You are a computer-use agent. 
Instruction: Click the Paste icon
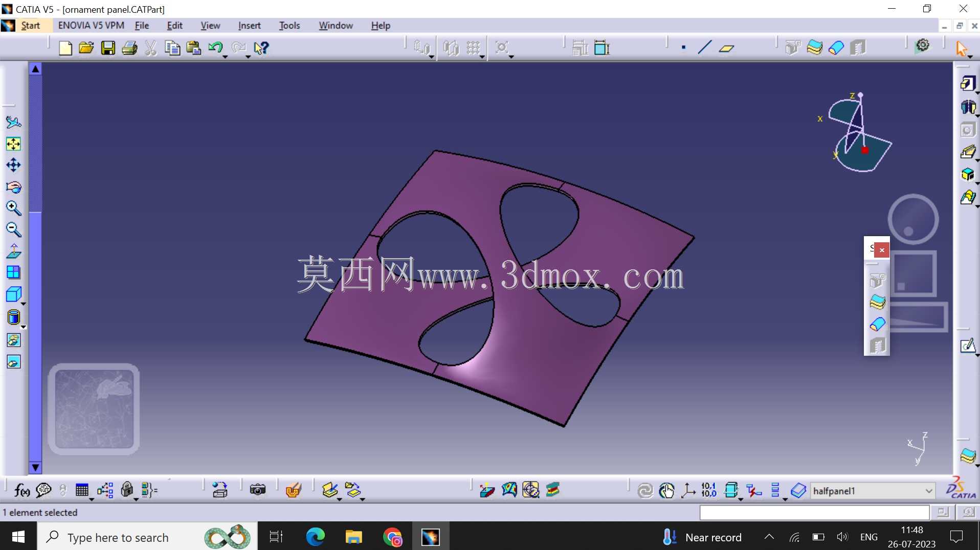pyautogui.click(x=193, y=48)
